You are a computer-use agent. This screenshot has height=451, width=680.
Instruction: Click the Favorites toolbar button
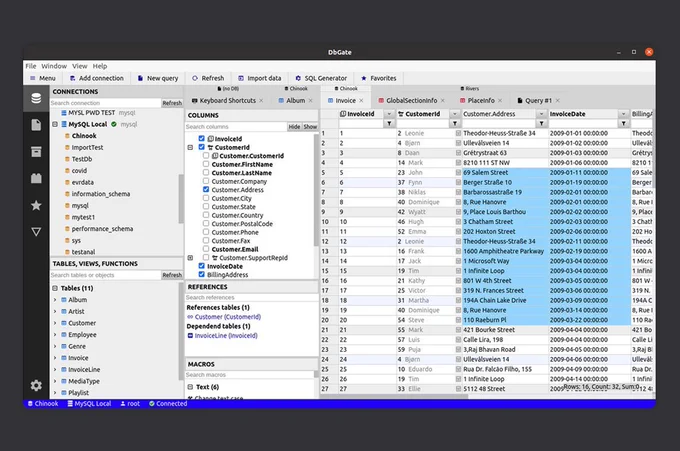coord(379,78)
